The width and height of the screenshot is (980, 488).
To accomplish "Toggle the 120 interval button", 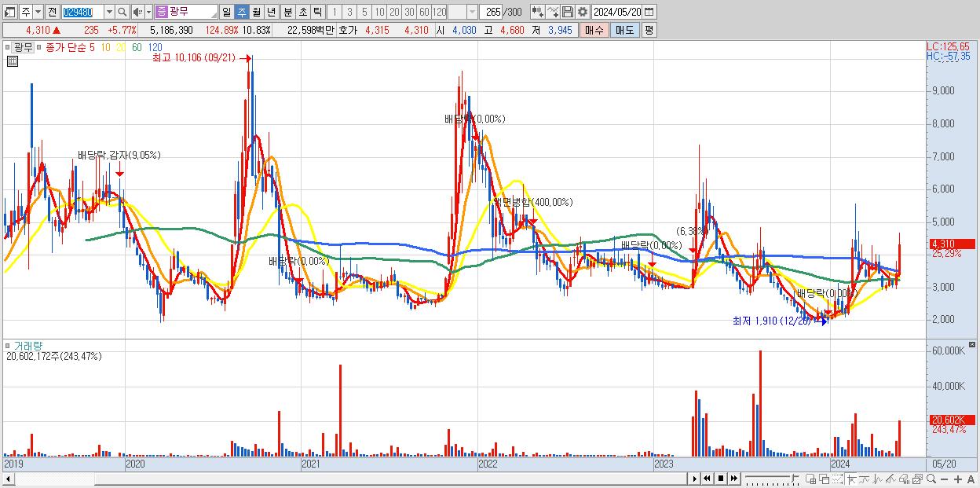I will pyautogui.click(x=439, y=12).
